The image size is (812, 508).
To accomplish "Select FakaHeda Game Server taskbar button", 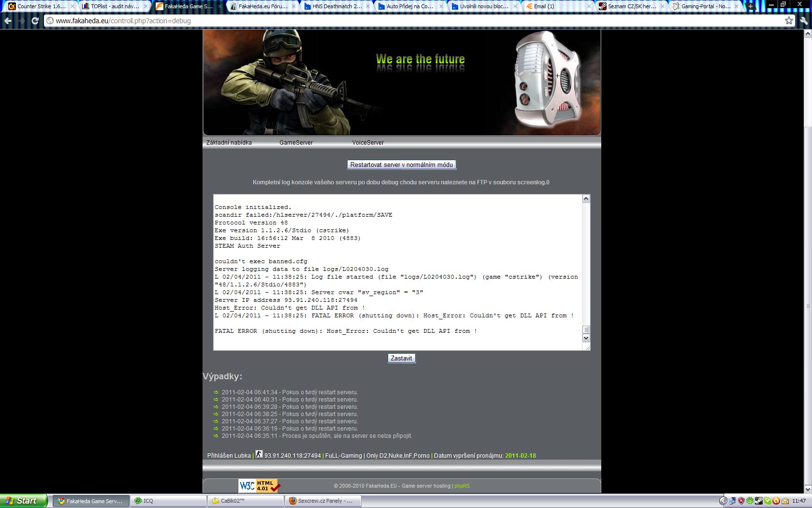I will 92,501.
